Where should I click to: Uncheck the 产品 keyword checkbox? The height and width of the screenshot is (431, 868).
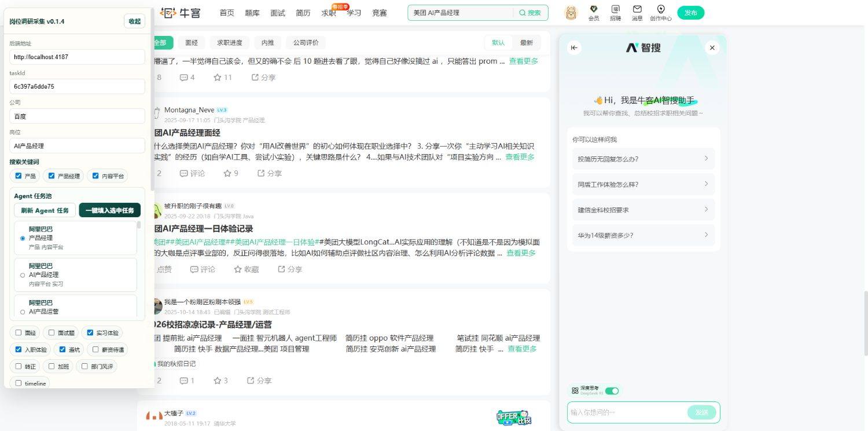click(19, 176)
